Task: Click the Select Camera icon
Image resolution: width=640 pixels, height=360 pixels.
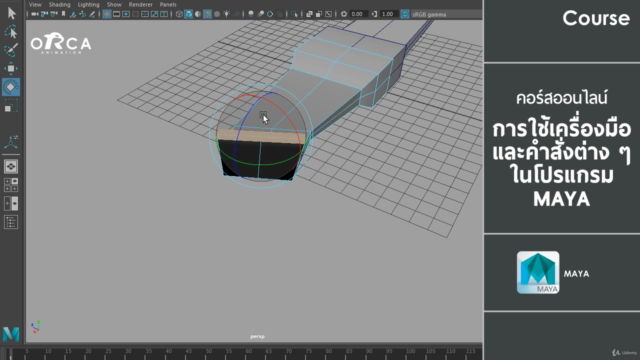Action: pos(35,14)
